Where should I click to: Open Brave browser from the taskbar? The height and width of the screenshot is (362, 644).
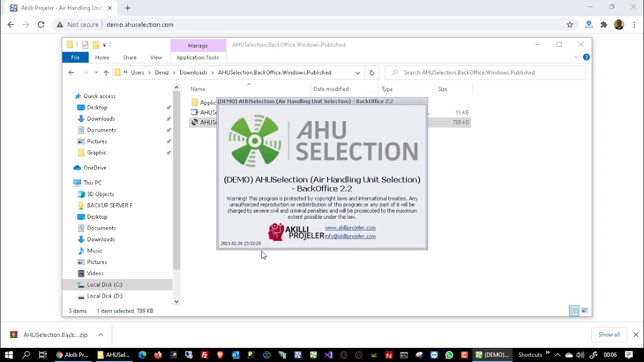point(220,355)
